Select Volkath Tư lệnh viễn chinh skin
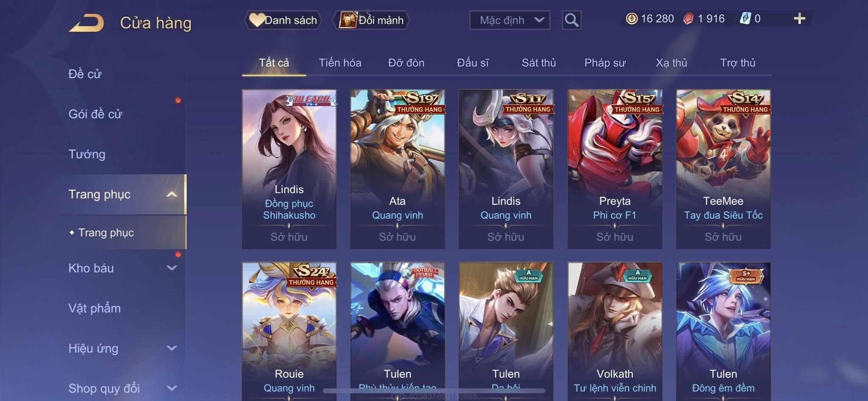 [615, 331]
